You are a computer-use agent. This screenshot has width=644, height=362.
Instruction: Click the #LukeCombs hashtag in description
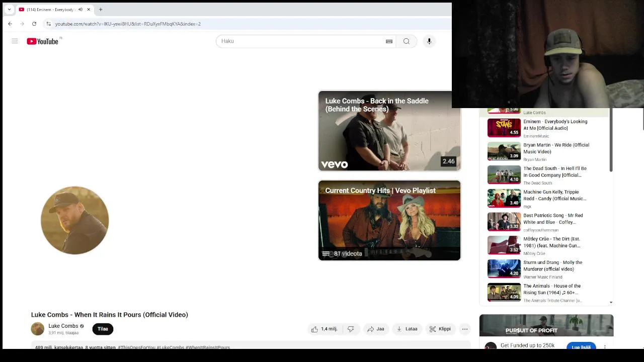170,347
